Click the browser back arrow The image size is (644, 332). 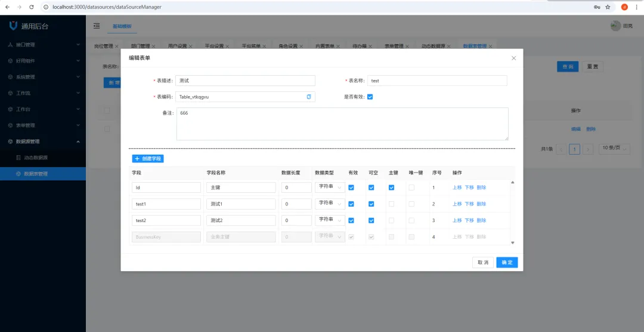[x=7, y=7]
